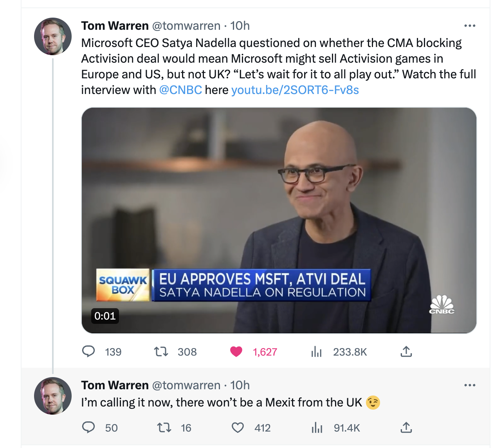Image resolution: width=501 pixels, height=448 pixels.
Task: Retweet the Microsoft CEO interview tweet
Action: 161,351
